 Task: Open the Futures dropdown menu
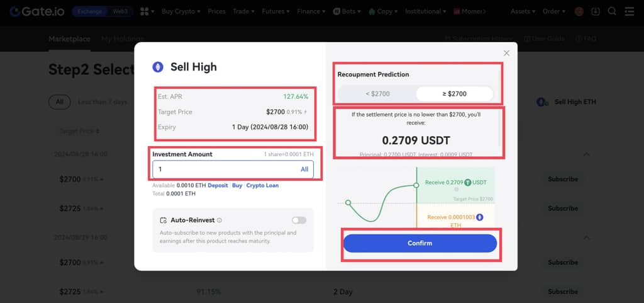coord(275,11)
